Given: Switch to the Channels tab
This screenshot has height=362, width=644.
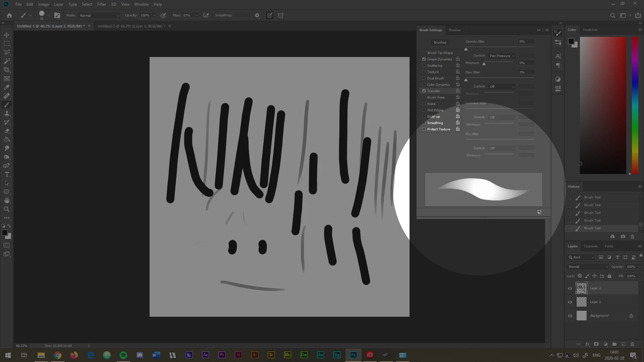Looking at the screenshot, I should coord(591,246).
